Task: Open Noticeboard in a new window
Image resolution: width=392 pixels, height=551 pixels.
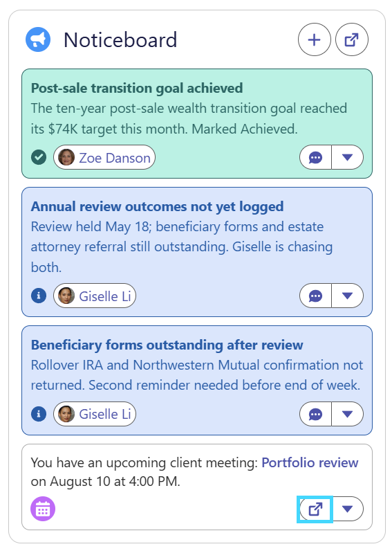Action: coord(352,39)
